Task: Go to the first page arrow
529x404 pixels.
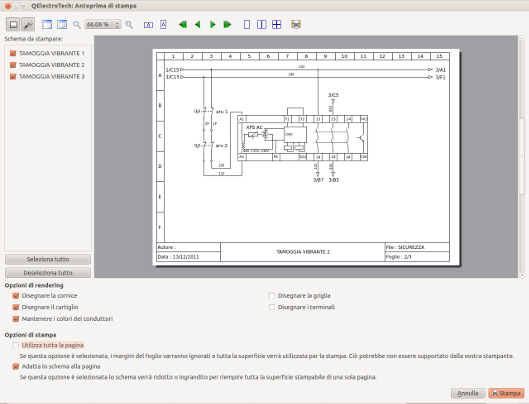Action: click(183, 25)
